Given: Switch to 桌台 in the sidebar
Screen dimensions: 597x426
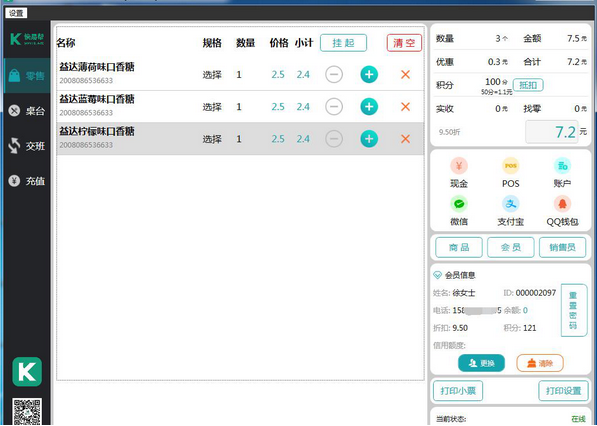Looking at the screenshot, I should (x=27, y=111).
